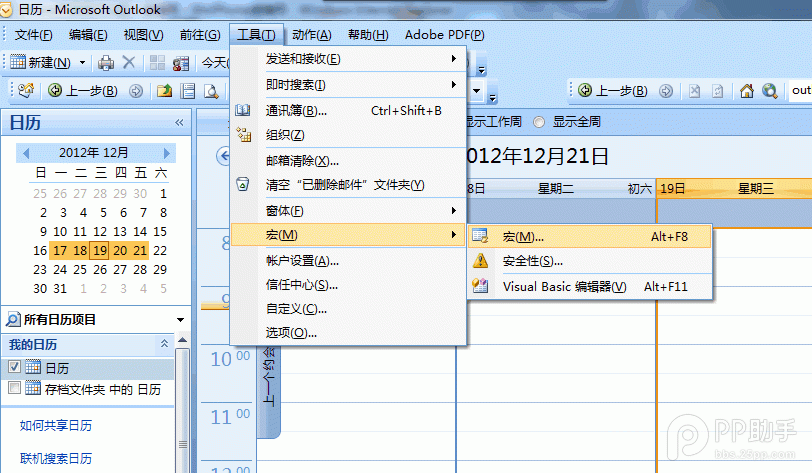This screenshot has height=473, width=812.
Task: Open 安全性(S) macro security item
Action: pyautogui.click(x=589, y=261)
